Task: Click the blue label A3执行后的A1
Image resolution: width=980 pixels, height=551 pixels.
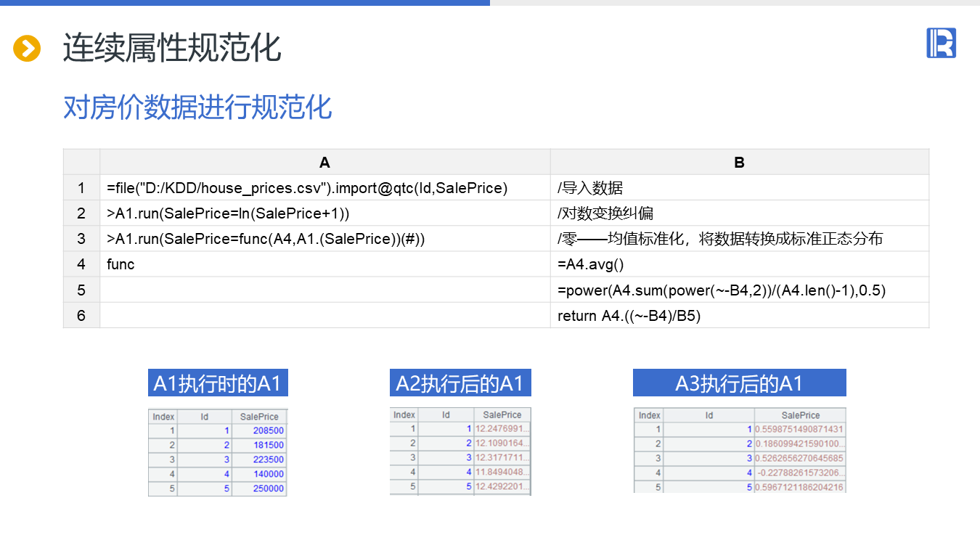Action: click(x=739, y=383)
